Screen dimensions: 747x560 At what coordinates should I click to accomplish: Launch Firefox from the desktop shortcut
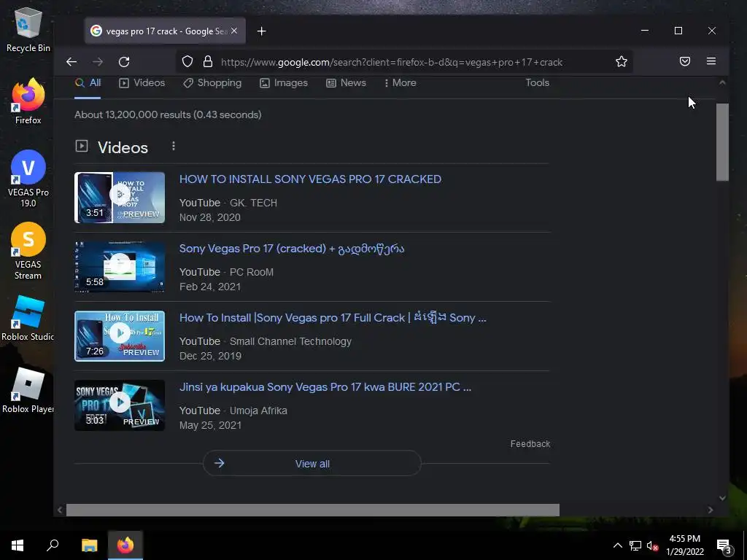[28, 101]
